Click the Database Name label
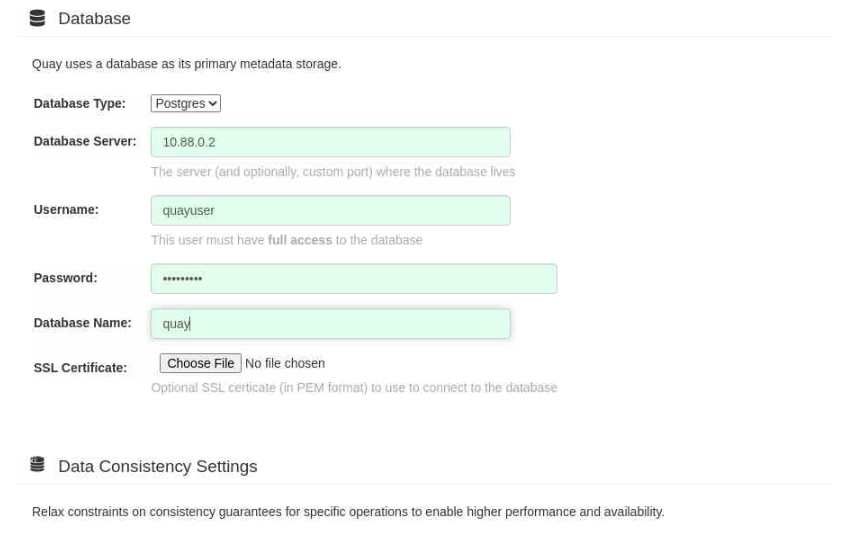 [83, 323]
